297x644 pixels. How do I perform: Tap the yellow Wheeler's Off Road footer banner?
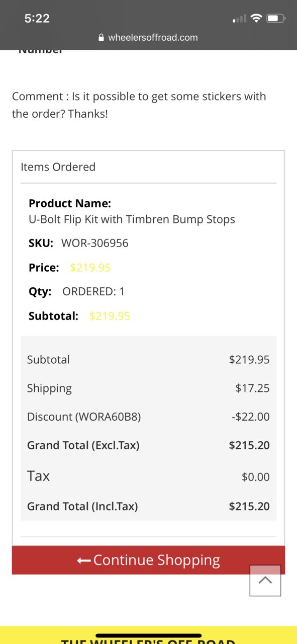pyautogui.click(x=148, y=635)
